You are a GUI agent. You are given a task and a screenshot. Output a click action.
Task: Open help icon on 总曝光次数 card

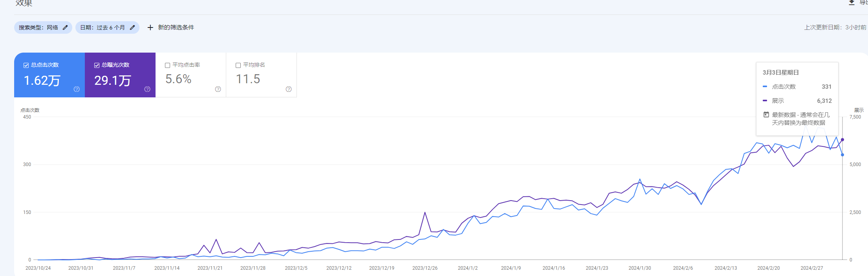(147, 89)
